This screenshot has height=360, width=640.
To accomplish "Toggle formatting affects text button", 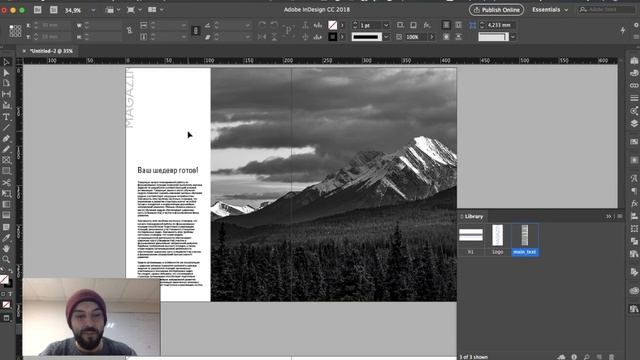I will 10,294.
